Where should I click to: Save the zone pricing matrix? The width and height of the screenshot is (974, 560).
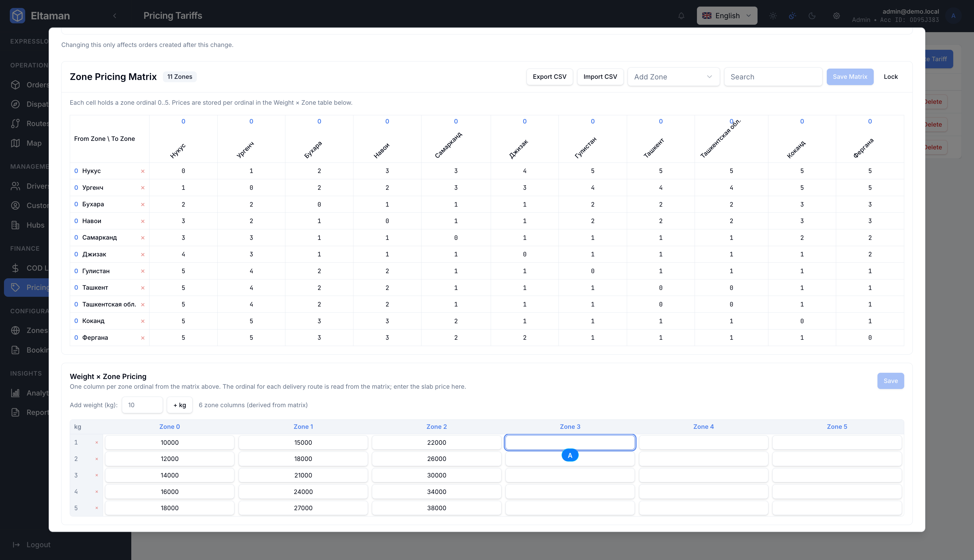click(x=850, y=77)
